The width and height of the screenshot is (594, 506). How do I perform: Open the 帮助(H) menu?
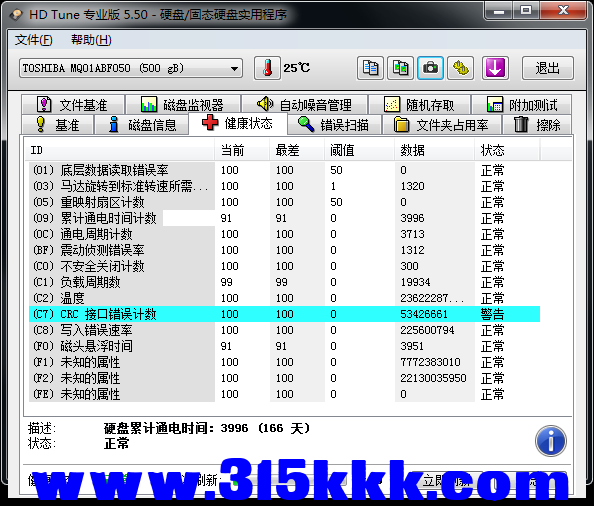91,40
